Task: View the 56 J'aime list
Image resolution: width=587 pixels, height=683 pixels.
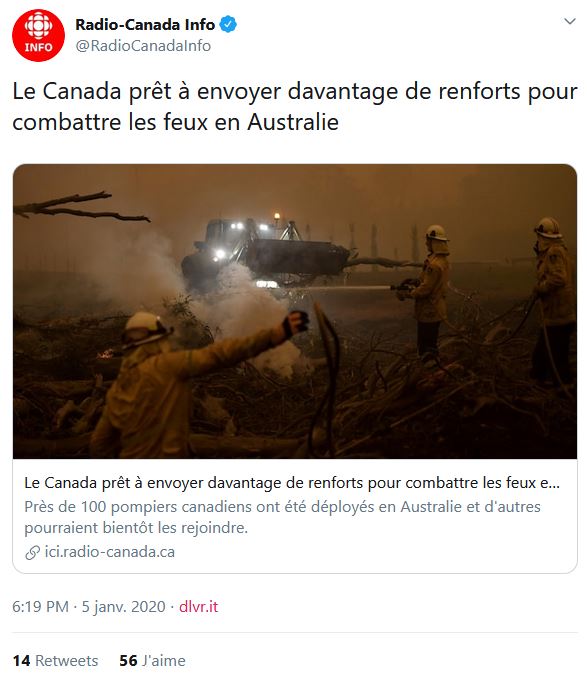Action: click(x=152, y=660)
